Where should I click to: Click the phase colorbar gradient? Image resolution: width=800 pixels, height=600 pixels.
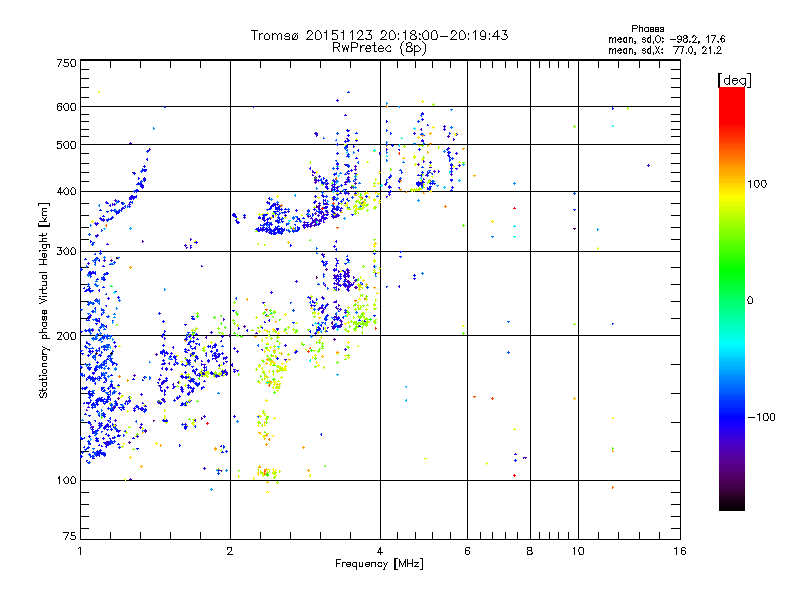tap(732, 299)
